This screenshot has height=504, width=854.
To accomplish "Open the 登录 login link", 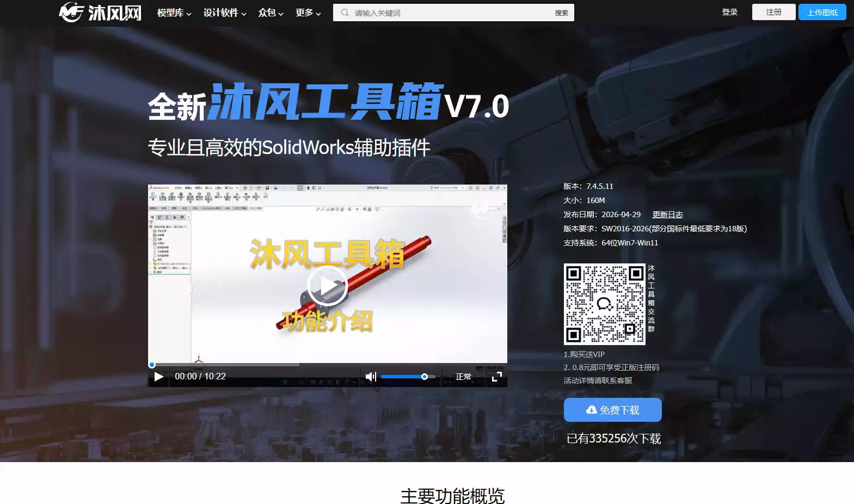I will [x=729, y=12].
